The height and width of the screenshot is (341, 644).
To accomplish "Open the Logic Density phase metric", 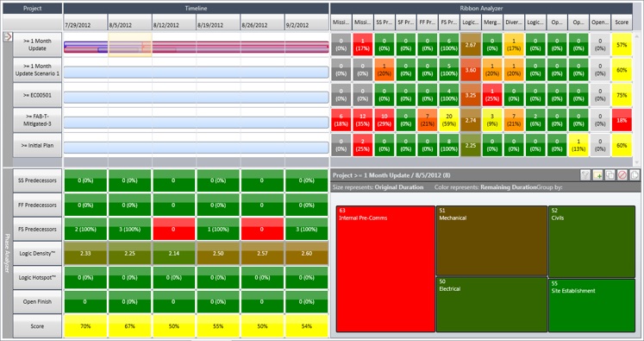I will (x=37, y=254).
